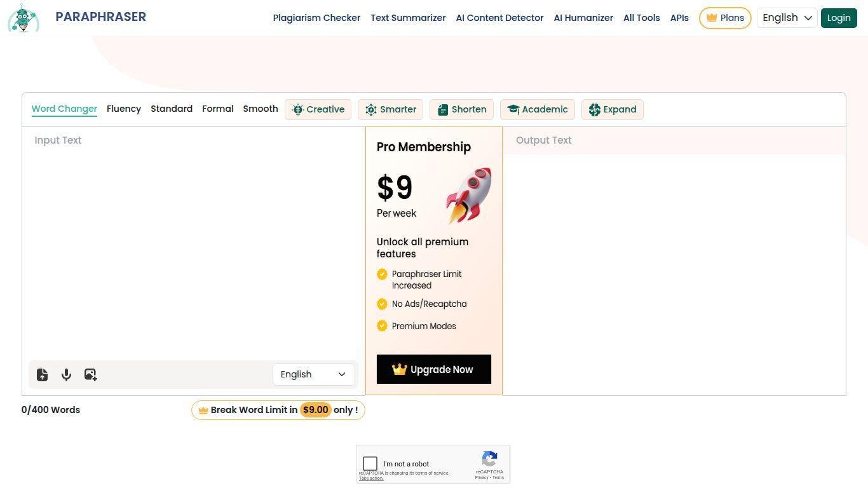Click into the Input Text area
The width and height of the screenshot is (868, 488).
tap(191, 241)
